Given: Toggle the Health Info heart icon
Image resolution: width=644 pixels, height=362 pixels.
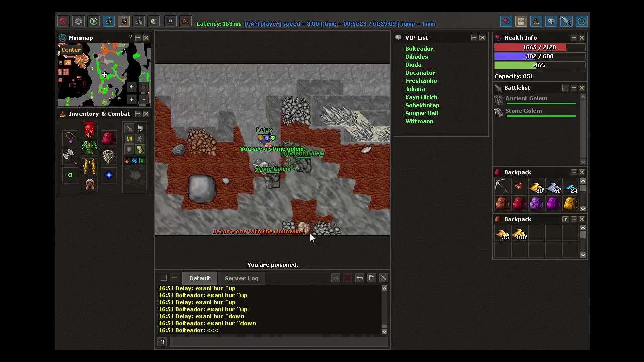Looking at the screenshot, I should click(x=506, y=21).
